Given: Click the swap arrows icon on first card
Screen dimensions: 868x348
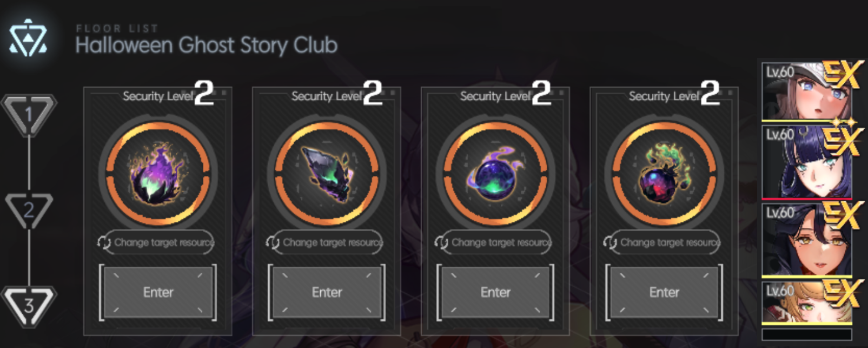Looking at the screenshot, I should [x=104, y=242].
